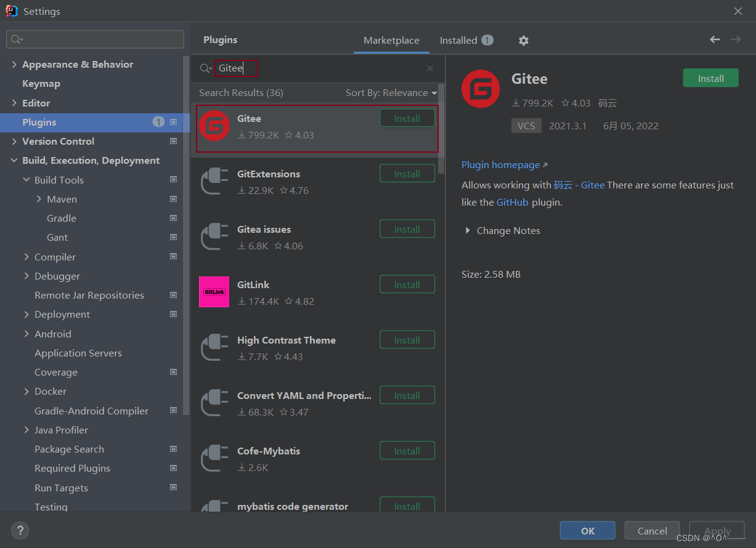
Task: Click project-level icon beside Maven
Action: [x=173, y=199]
